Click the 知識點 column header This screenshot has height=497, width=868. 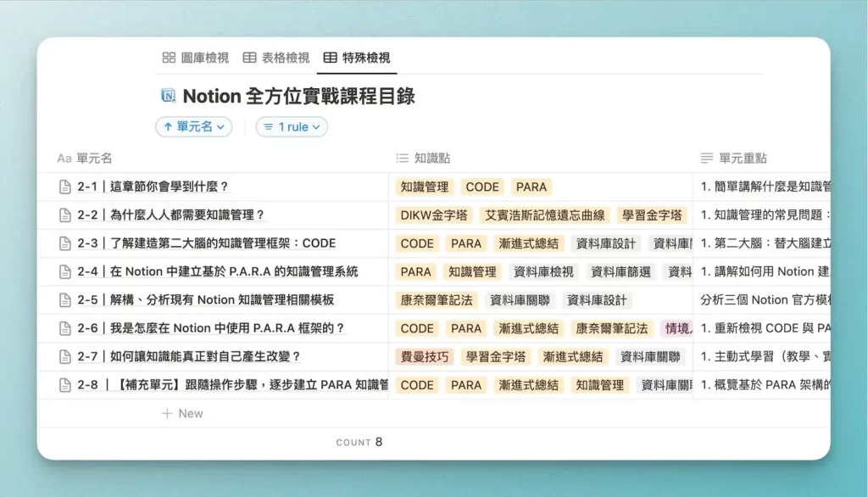click(424, 159)
